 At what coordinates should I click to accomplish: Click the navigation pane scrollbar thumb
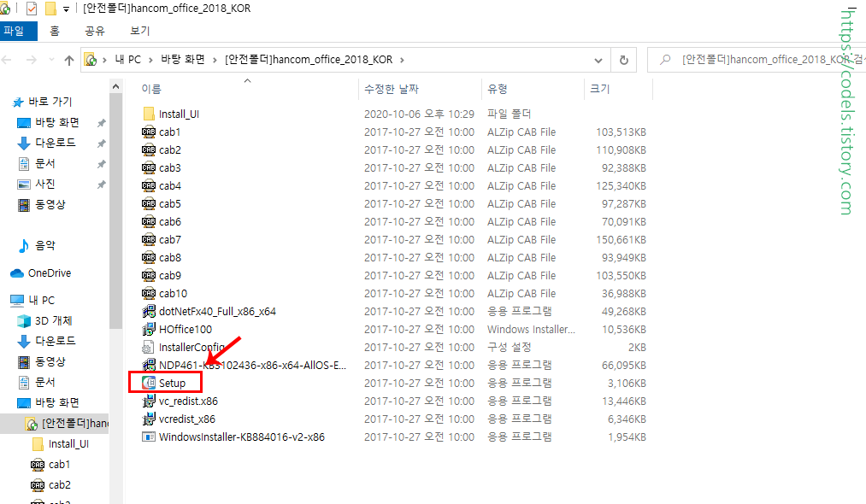(x=115, y=210)
